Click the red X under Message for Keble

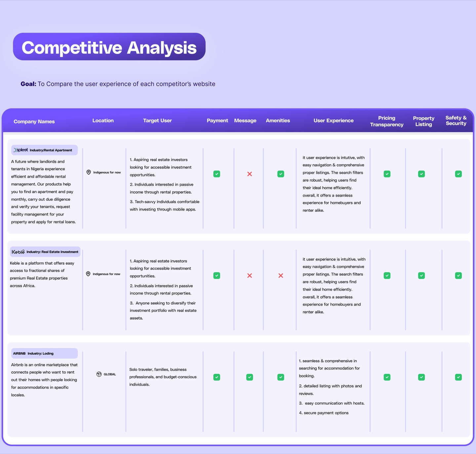pos(250,276)
